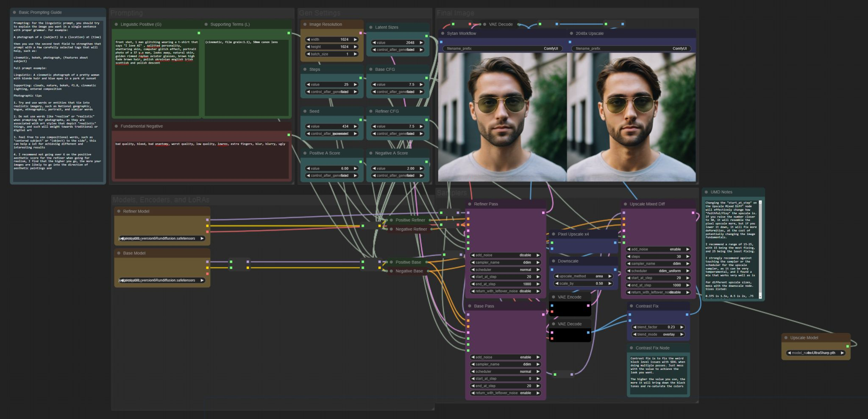
Task: Increase width value with right arrow
Action: click(x=356, y=40)
